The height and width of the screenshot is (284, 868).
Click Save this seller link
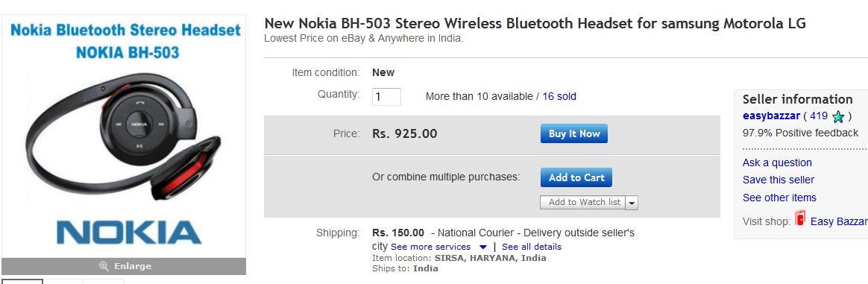pos(779,180)
